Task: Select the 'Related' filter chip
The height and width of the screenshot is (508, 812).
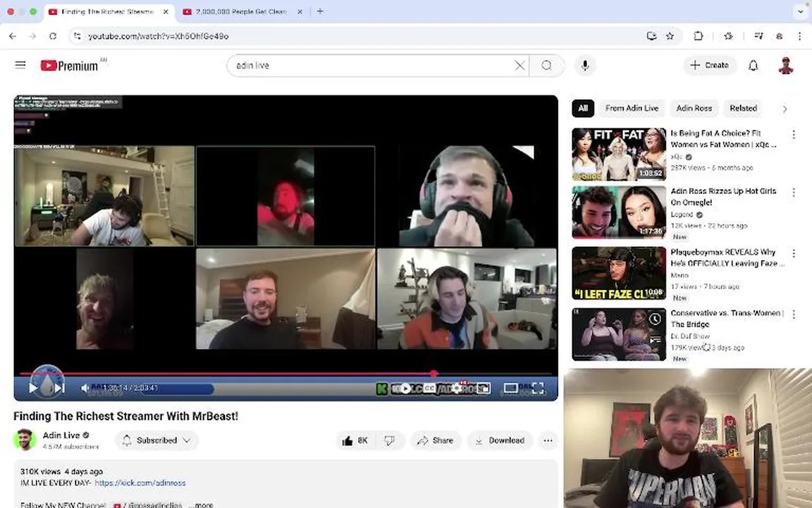Action: [743, 108]
